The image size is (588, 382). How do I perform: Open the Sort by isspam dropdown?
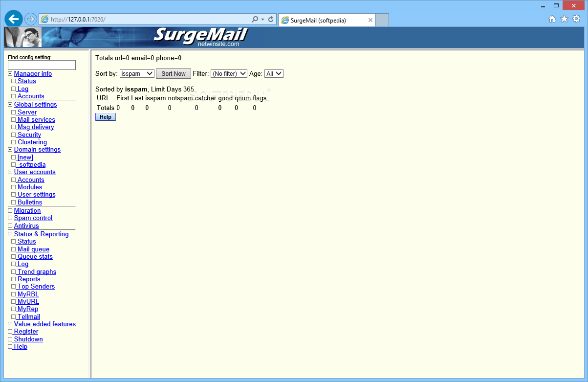[137, 74]
